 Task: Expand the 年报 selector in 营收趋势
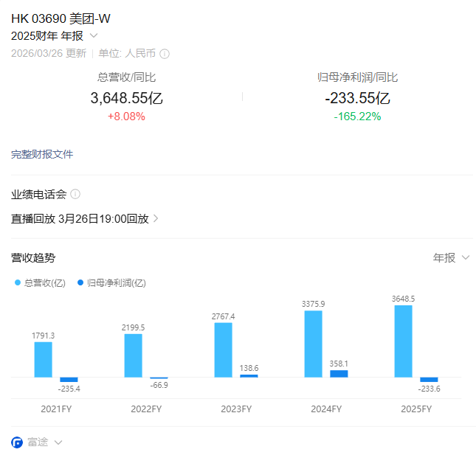click(451, 257)
